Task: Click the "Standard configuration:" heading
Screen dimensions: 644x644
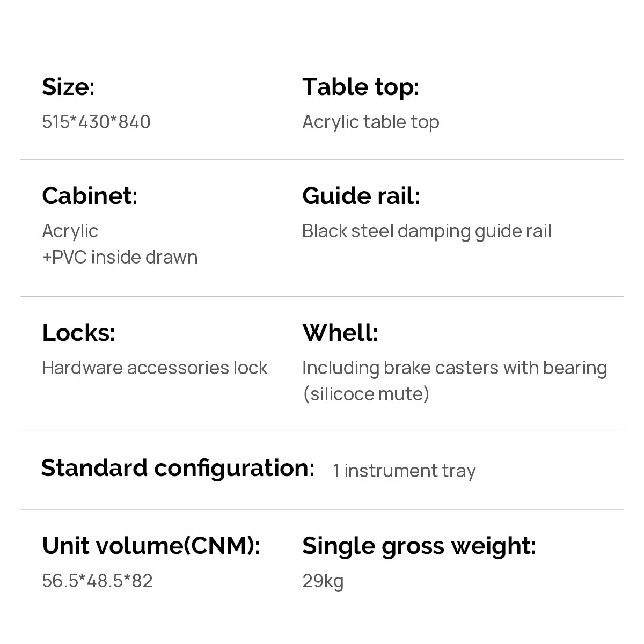Action: 178,468
